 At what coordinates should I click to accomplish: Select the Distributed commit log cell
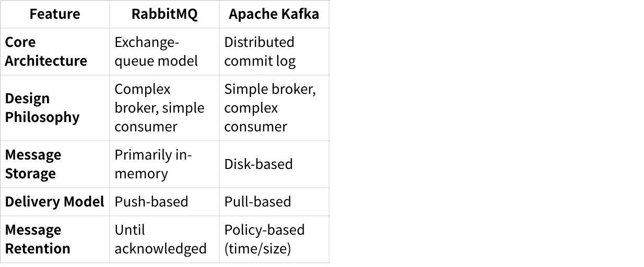point(260,52)
